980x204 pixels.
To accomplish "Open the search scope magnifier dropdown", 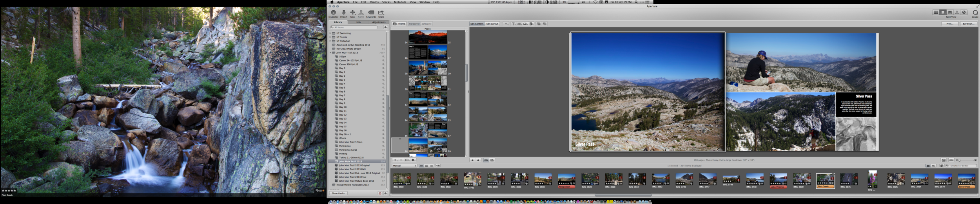I will (x=332, y=27).
